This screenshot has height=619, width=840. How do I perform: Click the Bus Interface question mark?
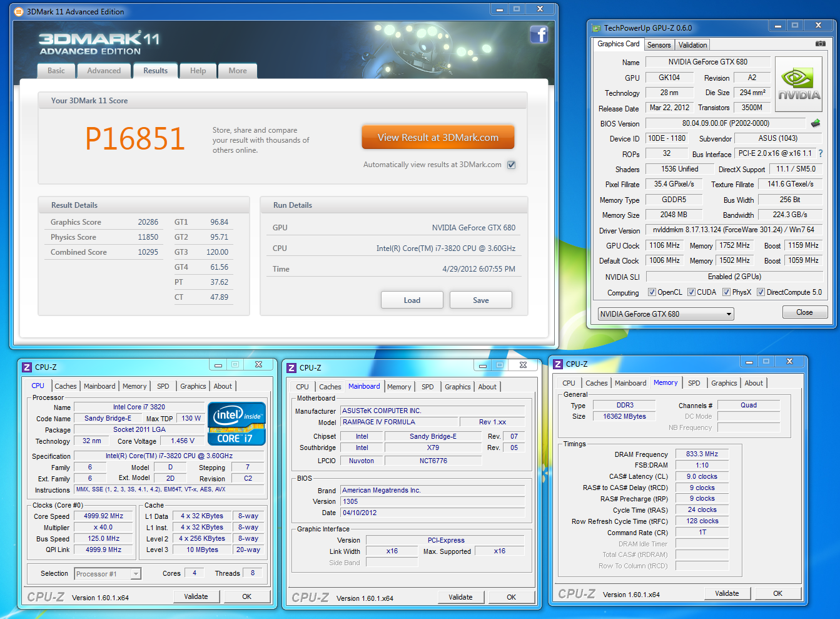821,153
